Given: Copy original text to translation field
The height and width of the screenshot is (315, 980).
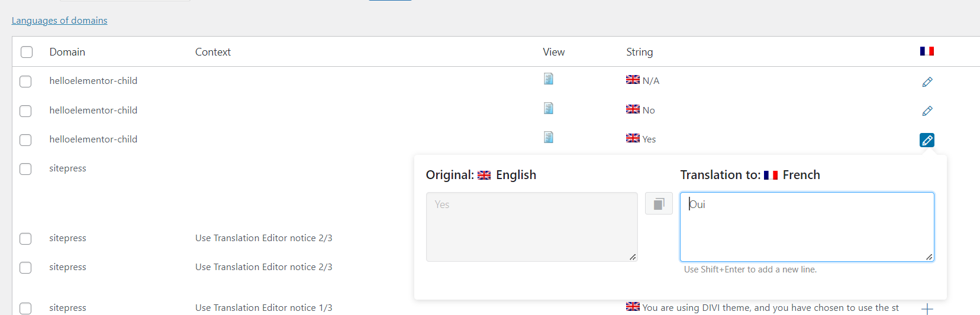Looking at the screenshot, I should tap(659, 204).
